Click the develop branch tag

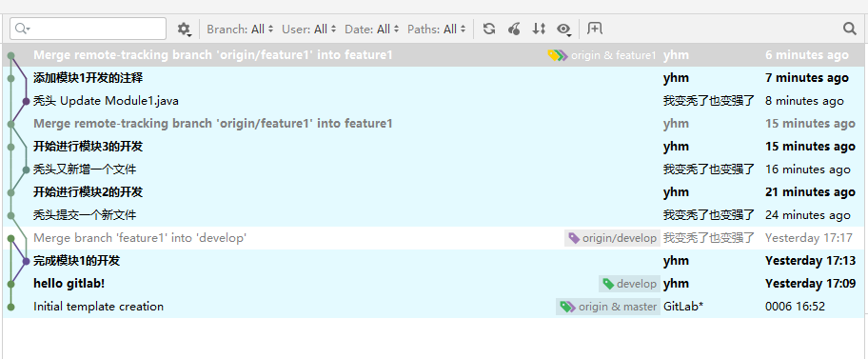(629, 284)
